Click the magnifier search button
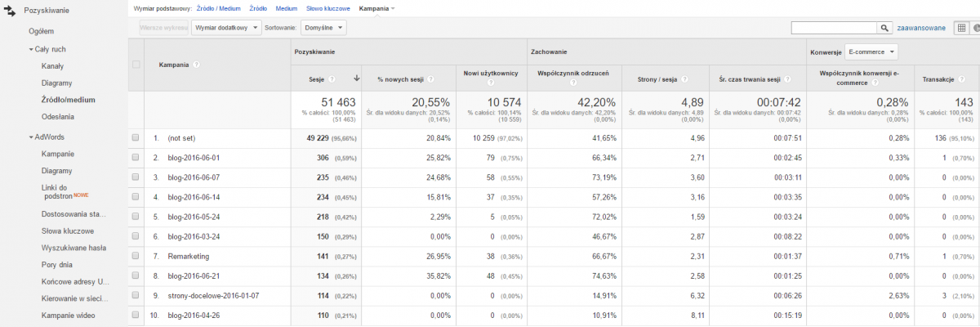980x327 pixels. pyautogui.click(x=884, y=28)
